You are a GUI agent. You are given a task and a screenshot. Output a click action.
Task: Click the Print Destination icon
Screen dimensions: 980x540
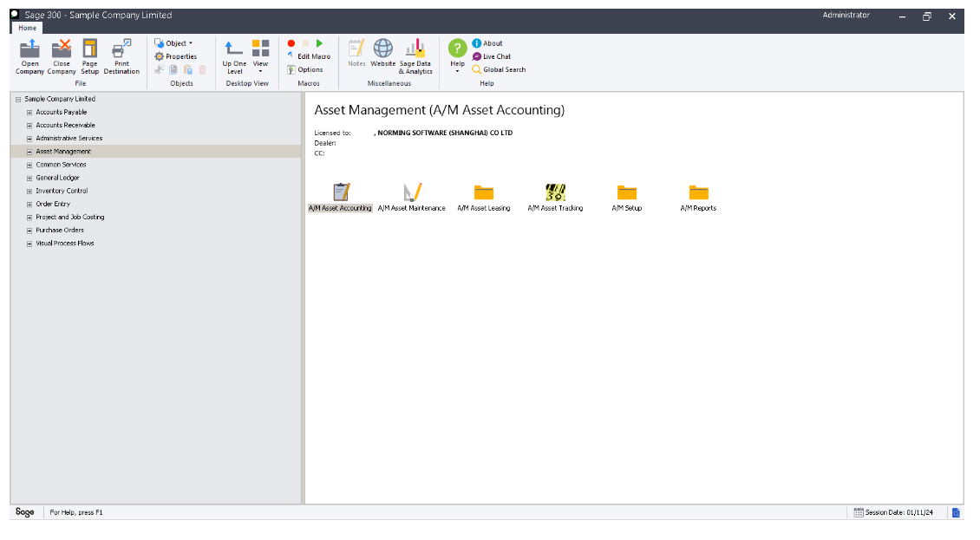[x=121, y=49]
